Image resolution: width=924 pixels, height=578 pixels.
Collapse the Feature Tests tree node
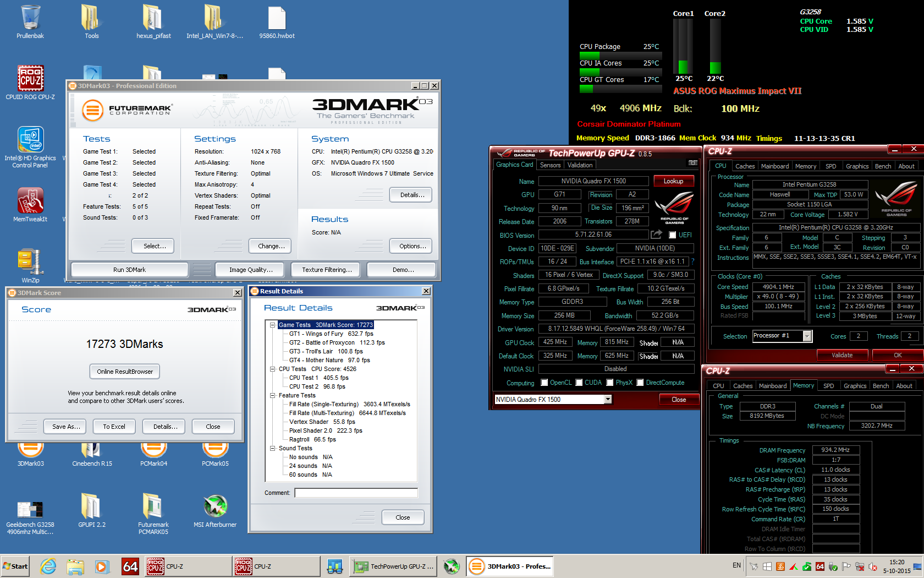point(272,395)
